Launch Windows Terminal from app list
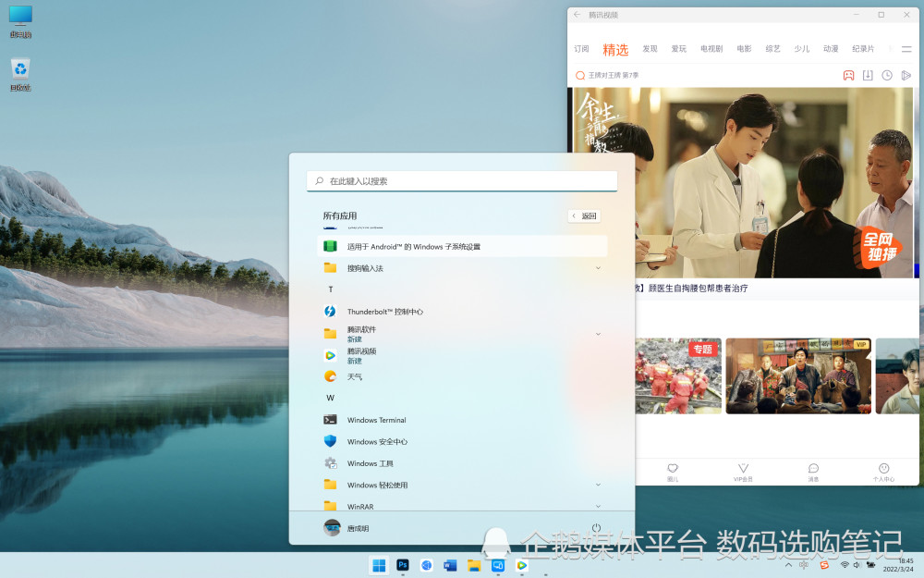The width and height of the screenshot is (924, 578). click(462, 420)
